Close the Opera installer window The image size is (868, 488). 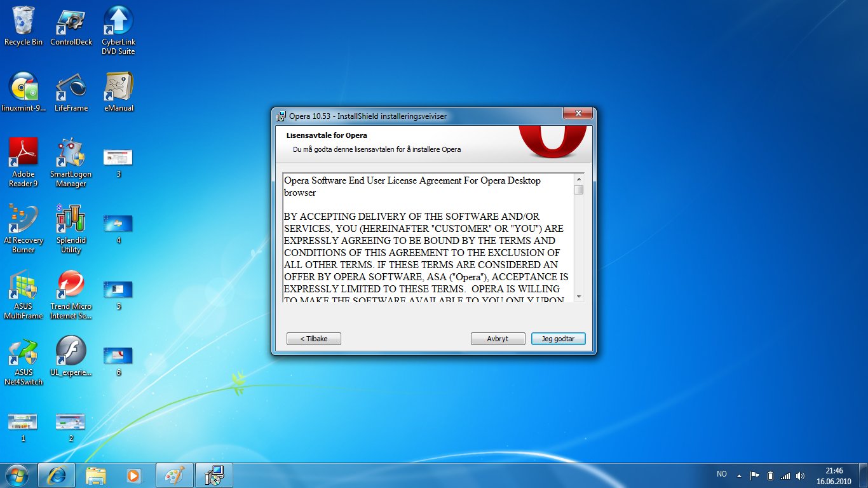578,114
